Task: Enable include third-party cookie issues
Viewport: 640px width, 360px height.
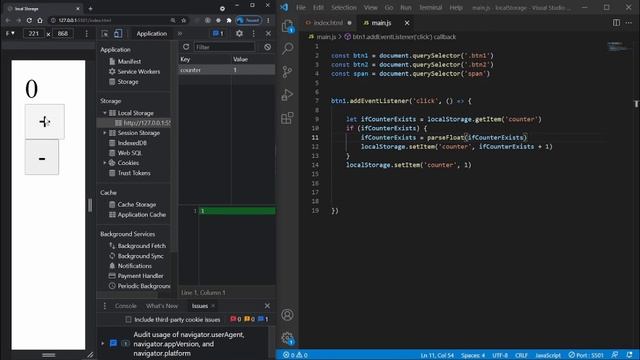Action: coord(129,320)
